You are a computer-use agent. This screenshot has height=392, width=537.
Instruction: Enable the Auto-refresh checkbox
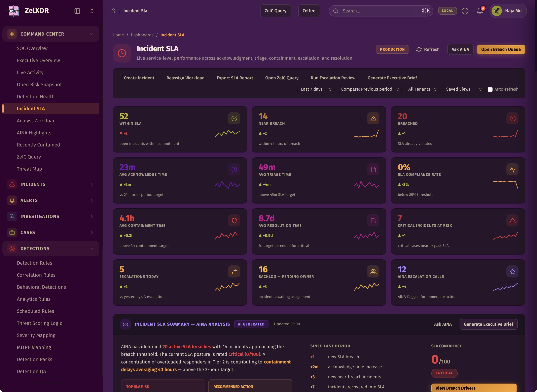490,89
